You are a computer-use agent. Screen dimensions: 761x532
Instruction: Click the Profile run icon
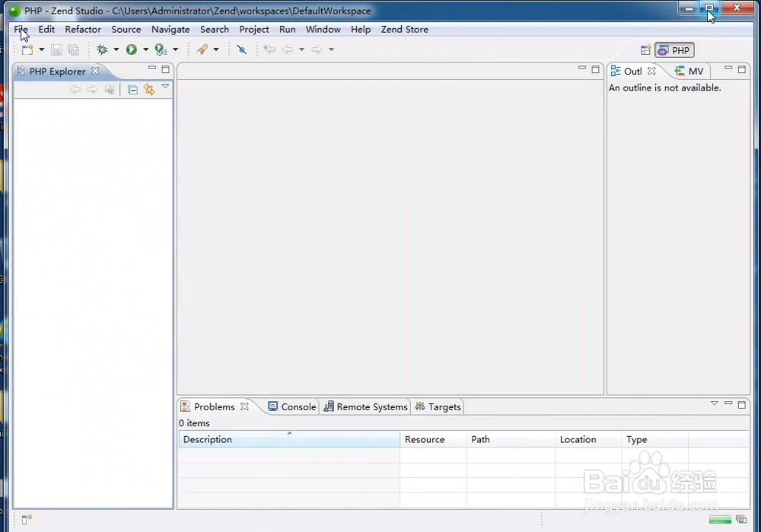coord(161,49)
